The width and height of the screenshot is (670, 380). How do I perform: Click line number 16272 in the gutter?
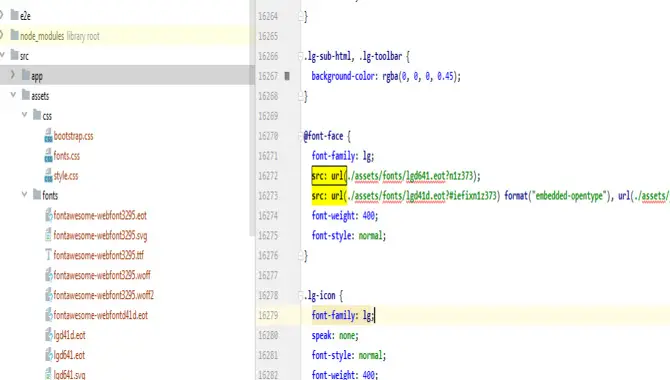(x=268, y=176)
